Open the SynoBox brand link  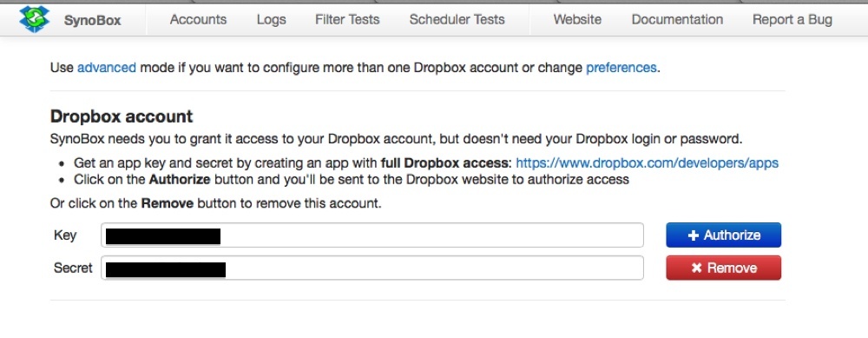93,21
